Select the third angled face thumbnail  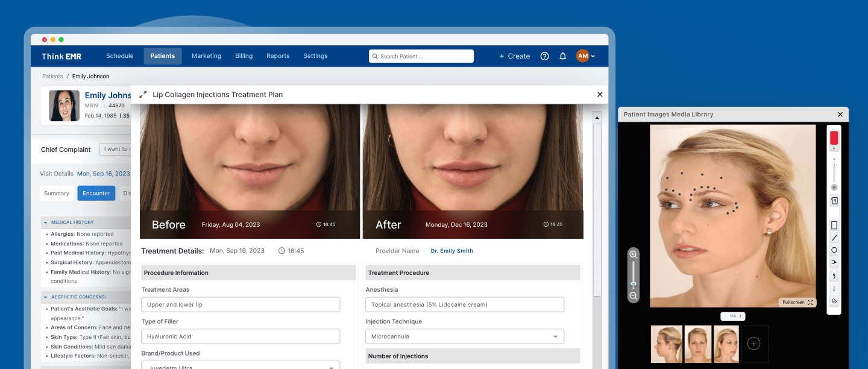726,344
